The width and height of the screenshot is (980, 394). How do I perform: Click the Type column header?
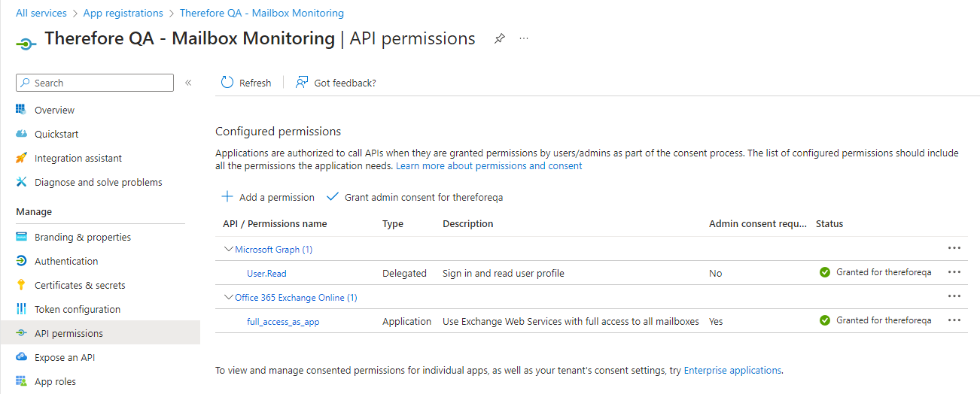click(393, 223)
